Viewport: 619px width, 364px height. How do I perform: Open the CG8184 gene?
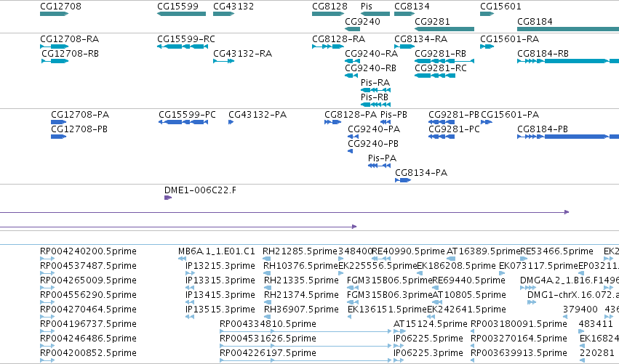[x=568, y=29]
